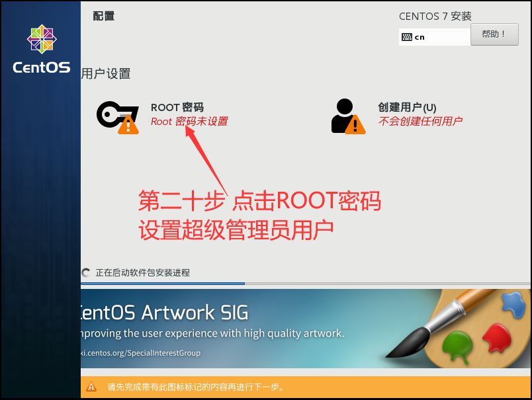Open the ROOT password key icon
Image resolution: width=532 pixels, height=400 pixels.
[118, 117]
